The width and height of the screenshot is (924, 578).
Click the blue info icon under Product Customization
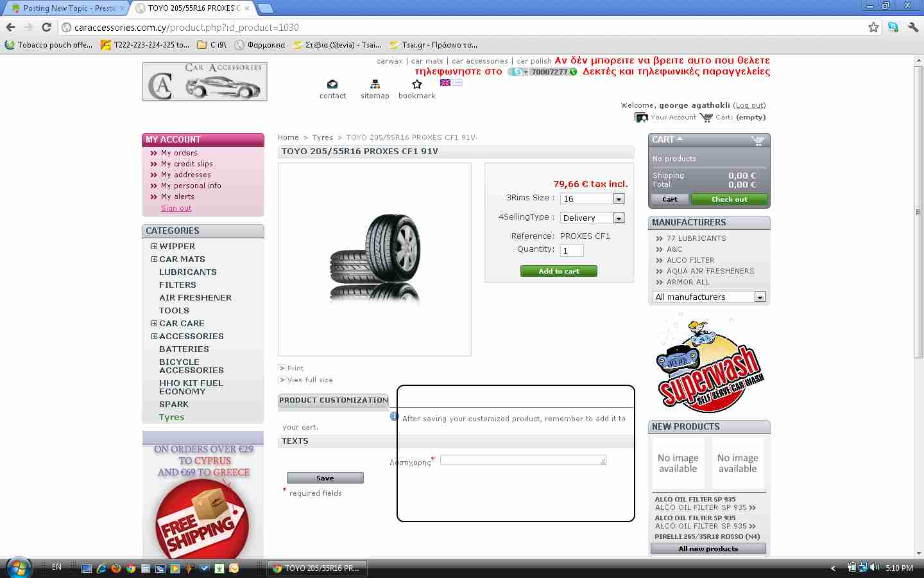click(395, 416)
